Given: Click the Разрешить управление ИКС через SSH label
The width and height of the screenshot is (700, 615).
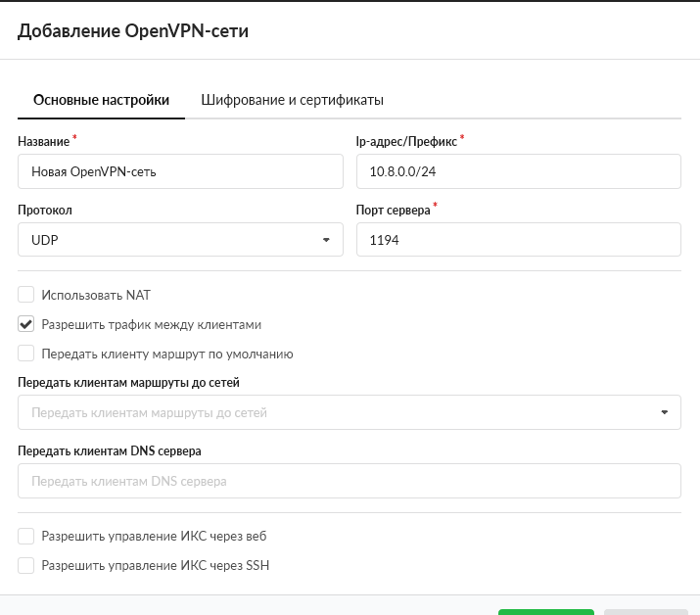Looking at the screenshot, I should (x=156, y=565).
